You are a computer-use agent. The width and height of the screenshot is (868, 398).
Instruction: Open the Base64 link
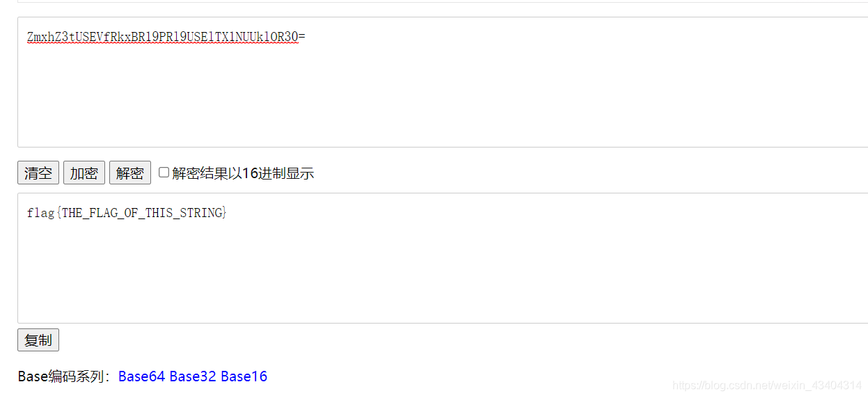[x=141, y=376]
